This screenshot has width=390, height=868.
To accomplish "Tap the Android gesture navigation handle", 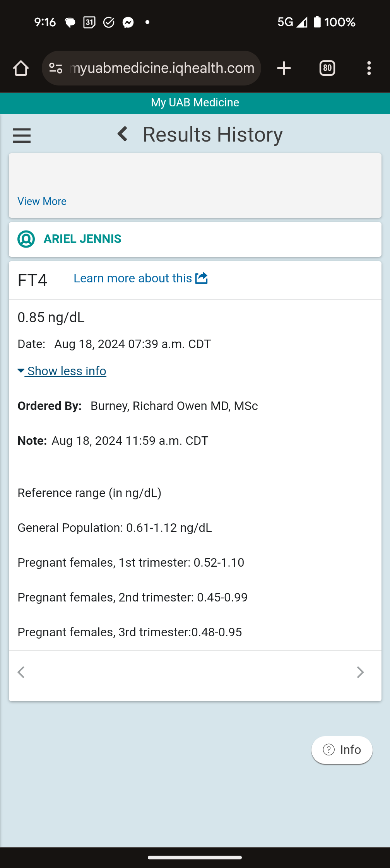I will [195, 858].
